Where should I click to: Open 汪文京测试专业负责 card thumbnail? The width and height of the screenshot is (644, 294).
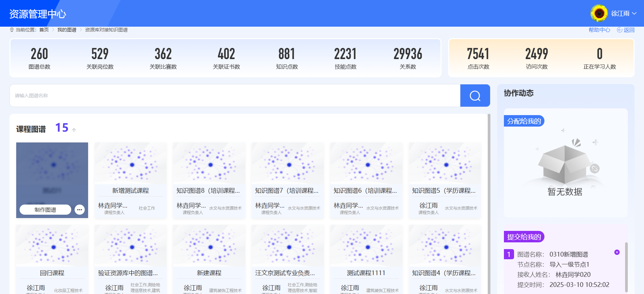point(288,246)
